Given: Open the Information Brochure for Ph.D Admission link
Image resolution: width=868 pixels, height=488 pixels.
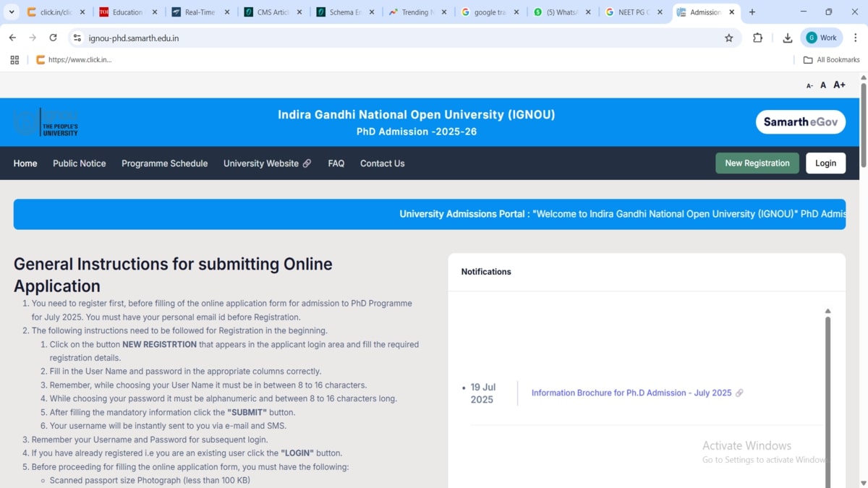Looking at the screenshot, I should click(631, 393).
